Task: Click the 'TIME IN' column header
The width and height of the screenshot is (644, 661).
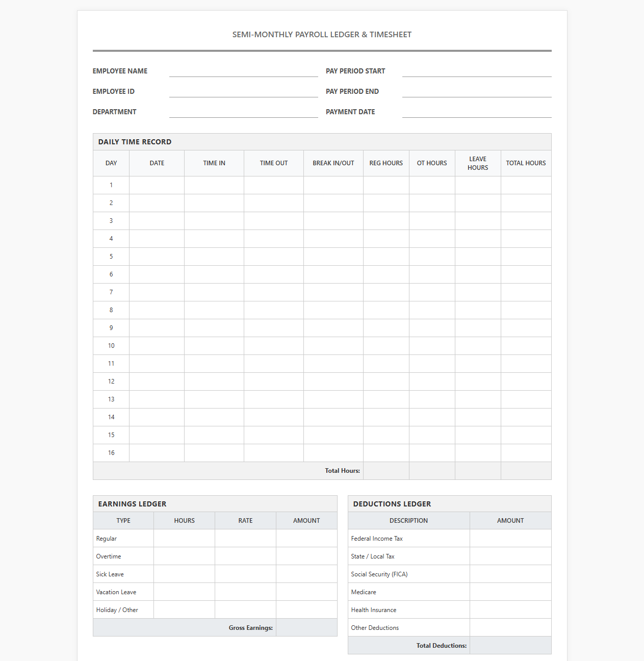Action: coord(214,163)
